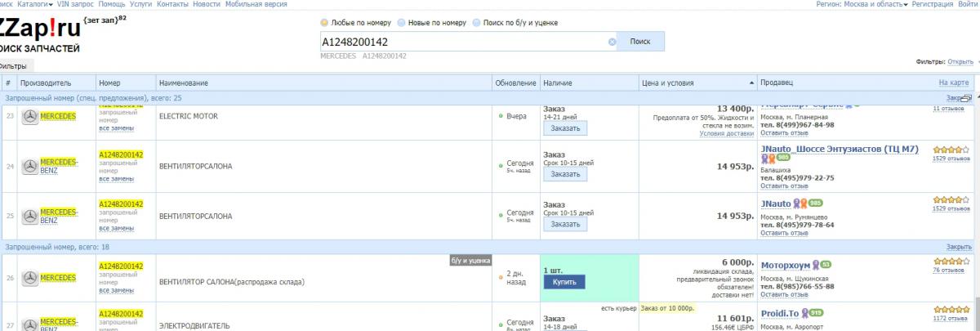
Task: Open the Регион: Москва и область dropdown
Action: tap(862, 4)
